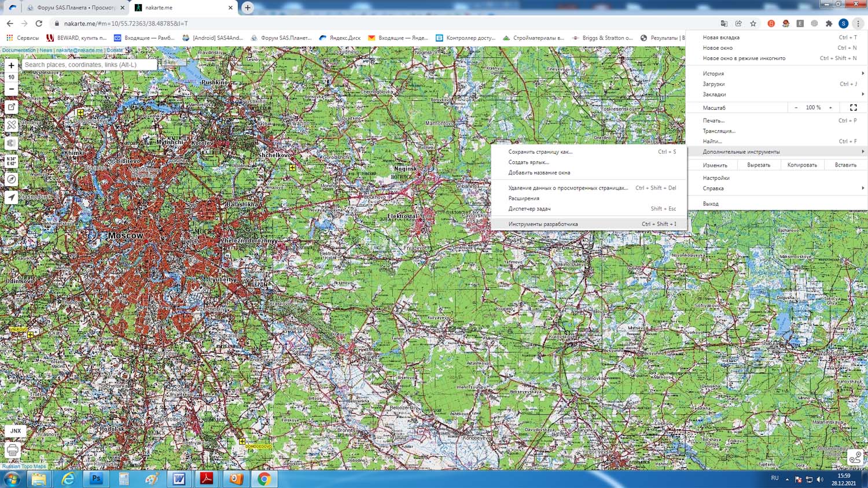The width and height of the screenshot is (868, 488).
Task: Toggle the N34° E62° coordinates display
Action: (11, 161)
